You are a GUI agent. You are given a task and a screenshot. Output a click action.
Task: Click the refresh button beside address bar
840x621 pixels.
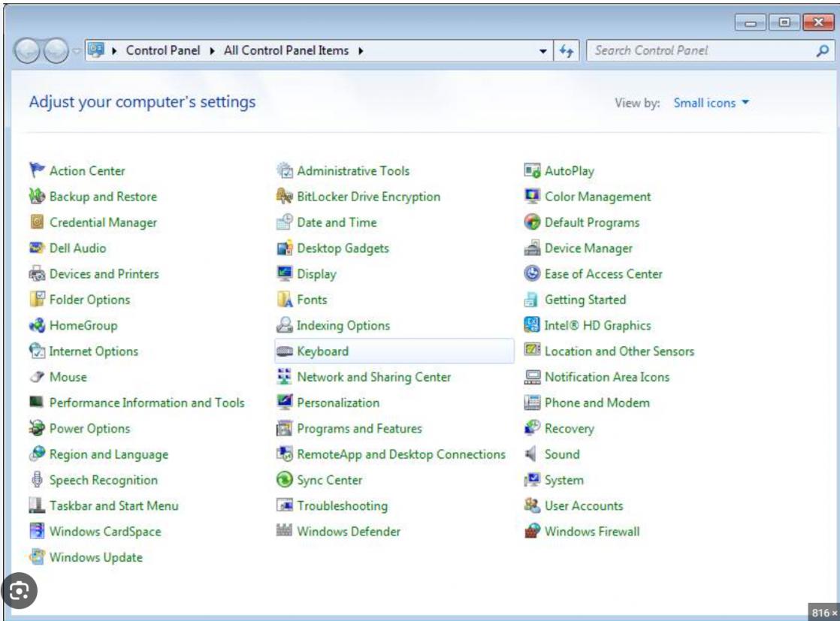click(x=567, y=51)
